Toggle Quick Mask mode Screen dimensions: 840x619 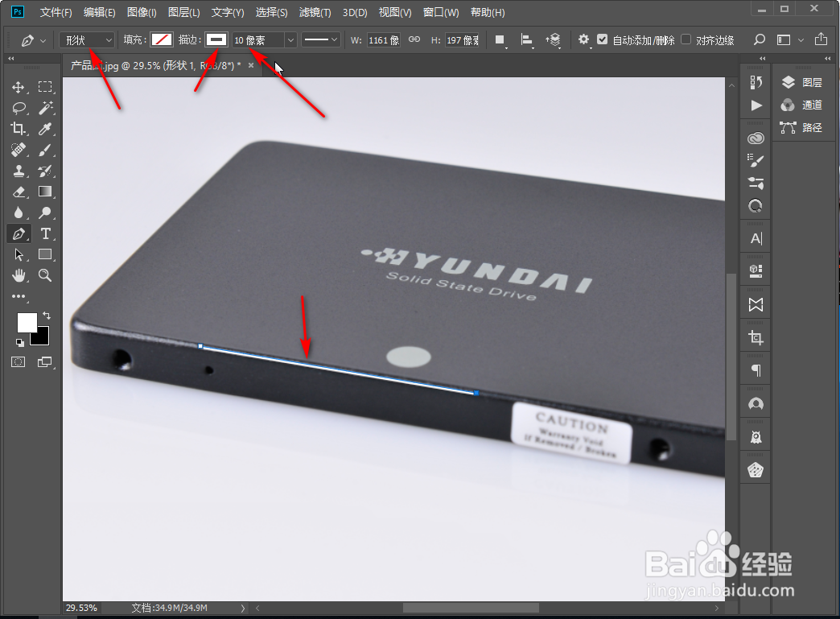[19, 362]
